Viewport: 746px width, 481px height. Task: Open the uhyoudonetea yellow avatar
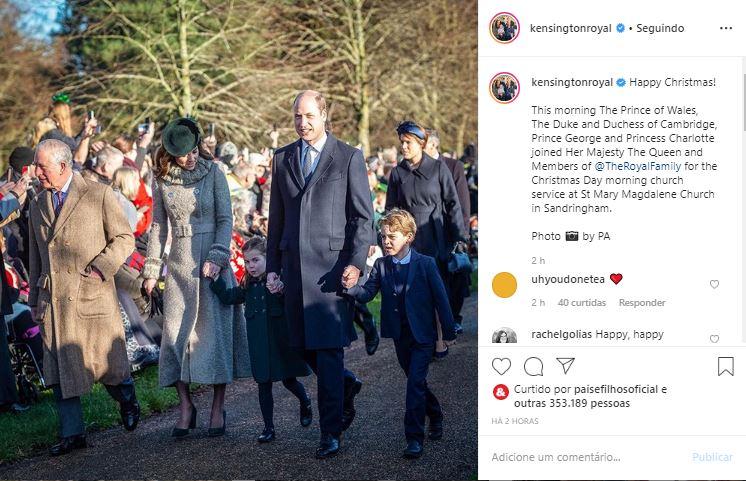point(504,285)
